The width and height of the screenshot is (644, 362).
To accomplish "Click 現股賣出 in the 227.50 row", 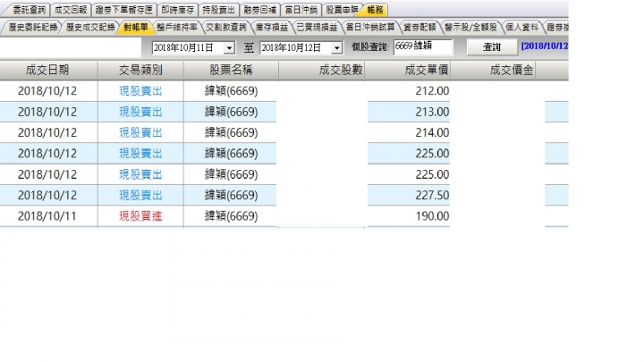I will click(x=140, y=195).
